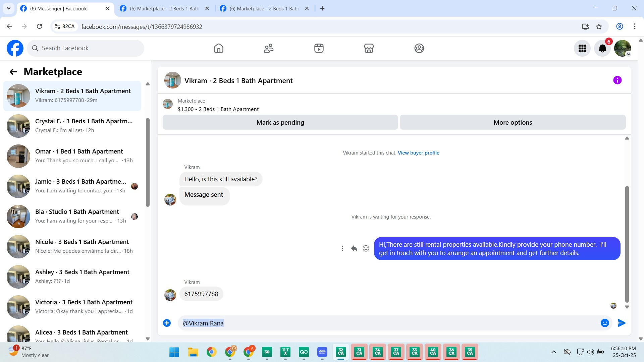Open three-dot options beside sent message

pos(342,248)
